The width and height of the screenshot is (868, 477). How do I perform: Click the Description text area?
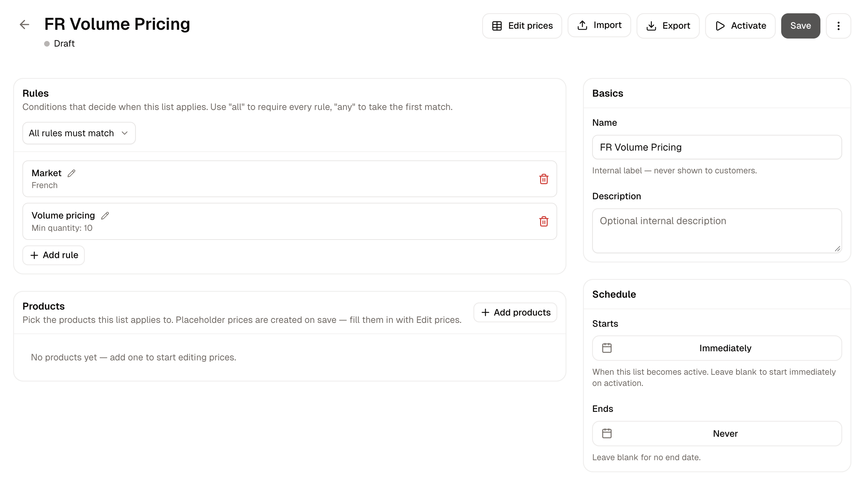click(717, 231)
